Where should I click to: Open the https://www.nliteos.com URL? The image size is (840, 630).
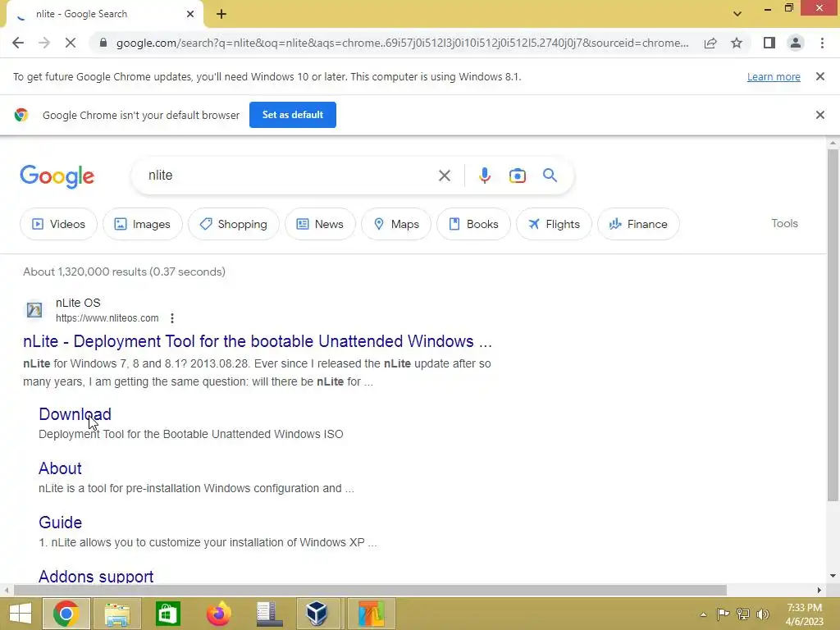(107, 318)
